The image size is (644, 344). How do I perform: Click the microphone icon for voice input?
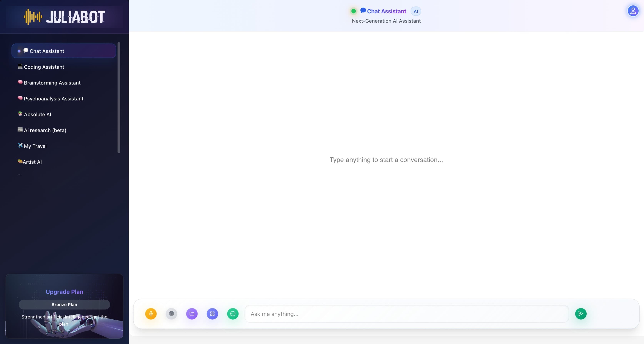(151, 313)
